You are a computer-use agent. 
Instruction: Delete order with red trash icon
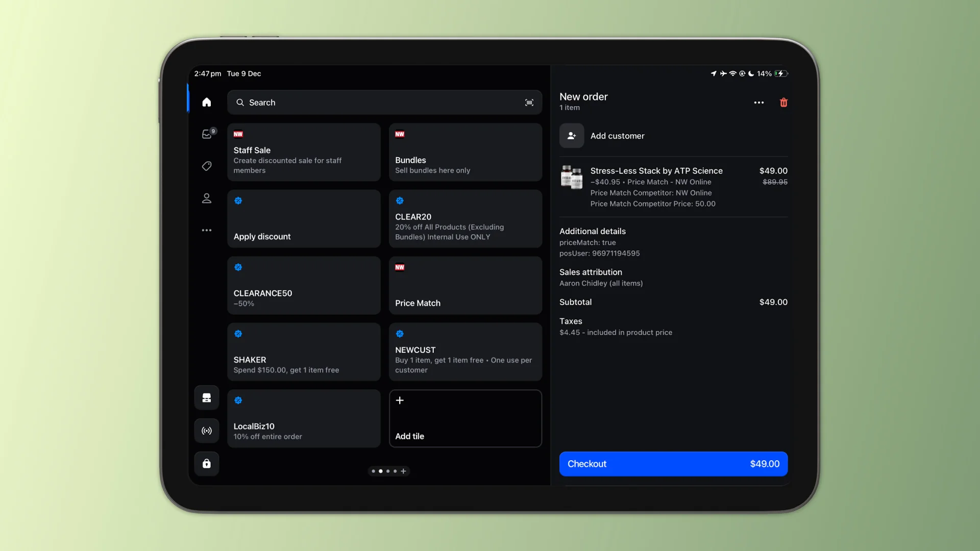tap(783, 103)
